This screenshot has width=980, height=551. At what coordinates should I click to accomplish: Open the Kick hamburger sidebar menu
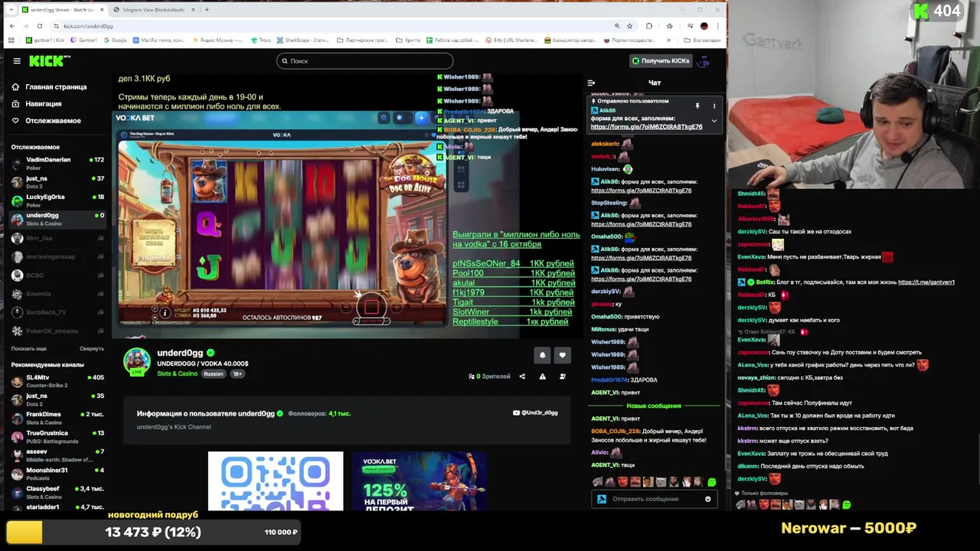click(17, 61)
